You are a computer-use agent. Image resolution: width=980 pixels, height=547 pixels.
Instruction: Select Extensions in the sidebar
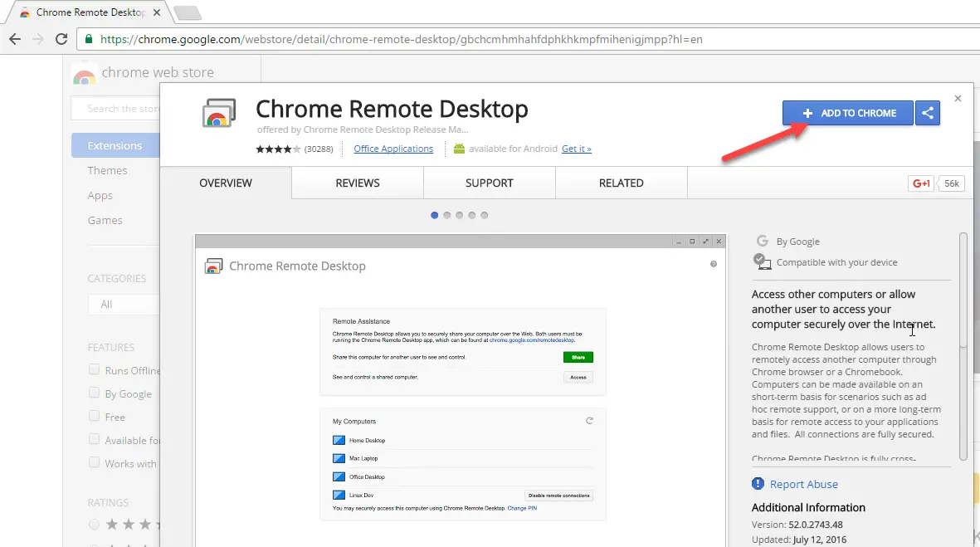(x=115, y=145)
